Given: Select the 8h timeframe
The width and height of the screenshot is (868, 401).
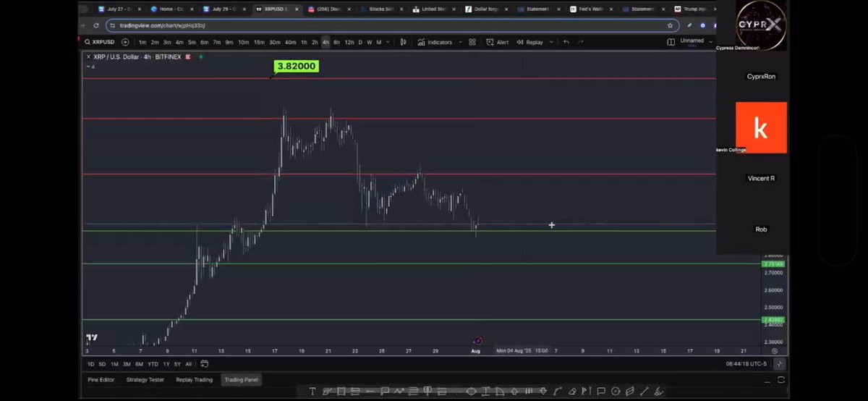Looking at the screenshot, I should (336, 42).
